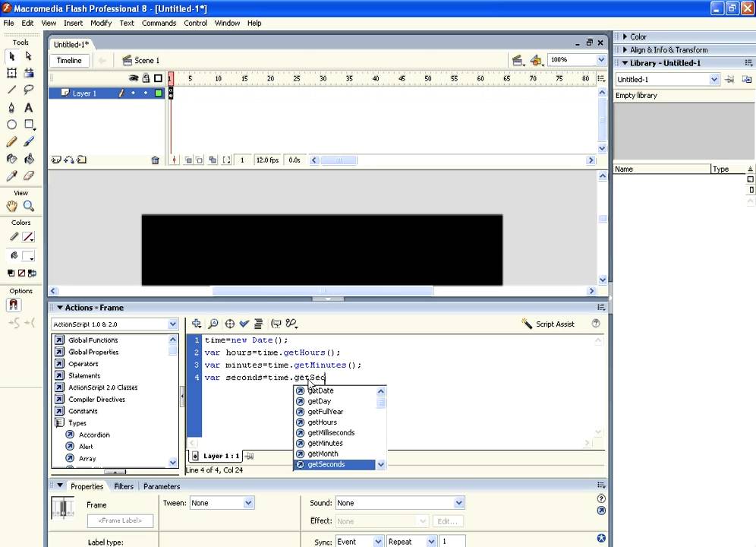Expand the Color panel
The height and width of the screenshot is (547, 756).
(x=625, y=36)
